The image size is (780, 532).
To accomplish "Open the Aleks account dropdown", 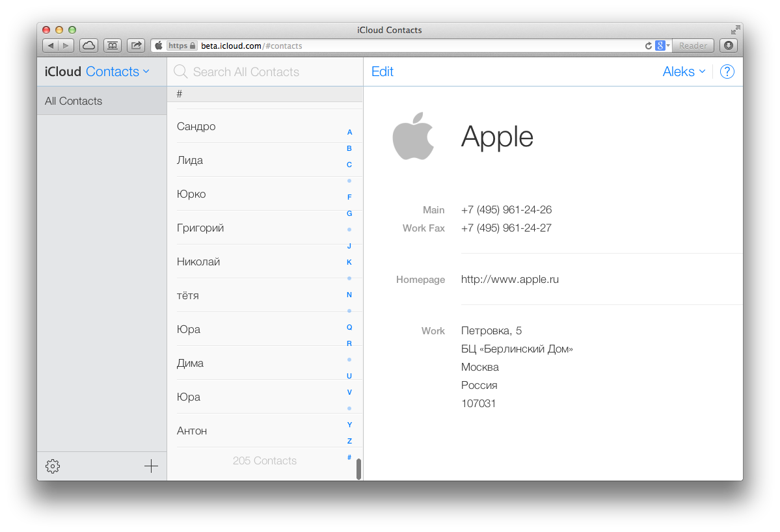I will pos(682,72).
